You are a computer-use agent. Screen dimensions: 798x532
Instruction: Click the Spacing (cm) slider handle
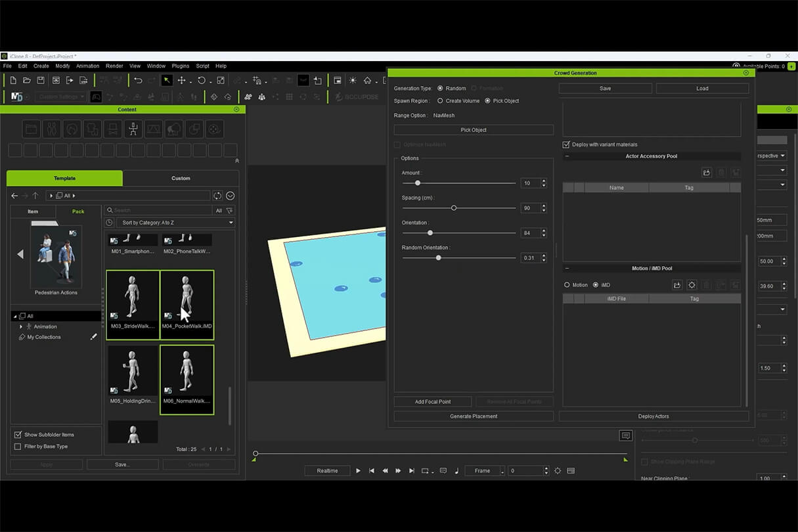coord(454,208)
